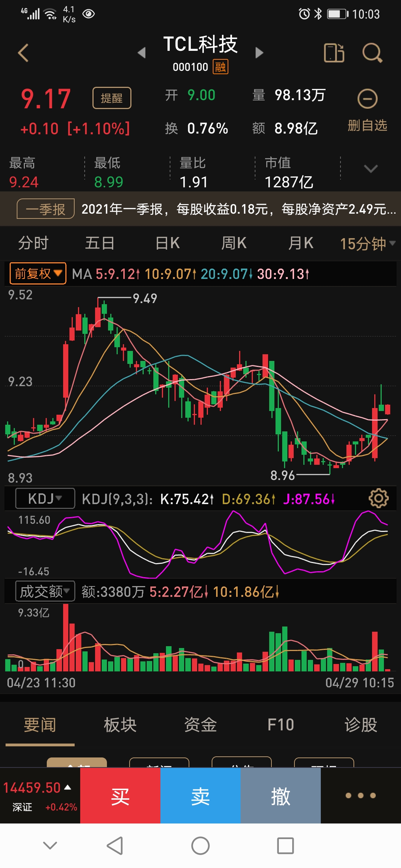Tap the J:87.56 KDJ value
The height and width of the screenshot is (868, 401).
(309, 499)
